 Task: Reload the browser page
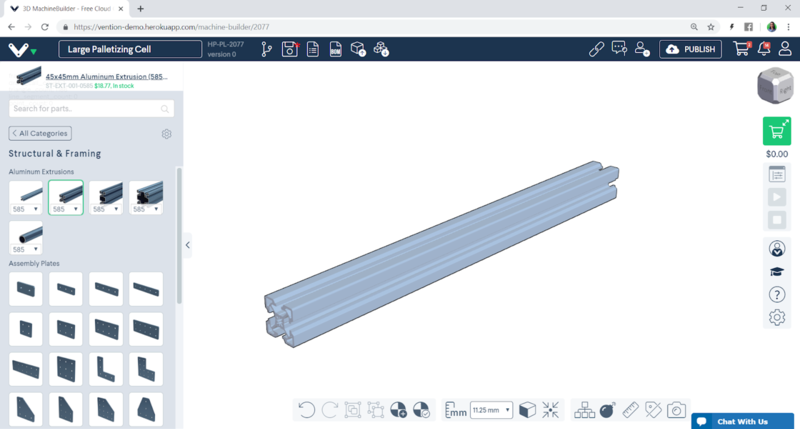pos(45,27)
